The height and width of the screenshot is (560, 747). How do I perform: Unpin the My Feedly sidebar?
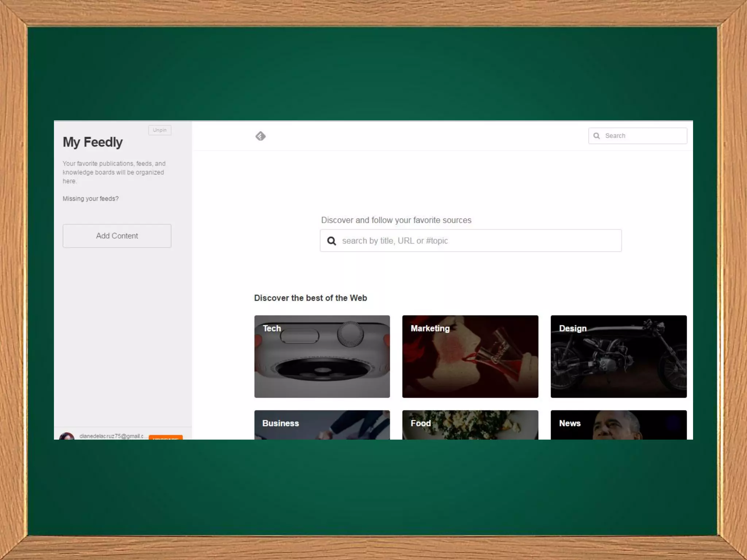(x=160, y=130)
